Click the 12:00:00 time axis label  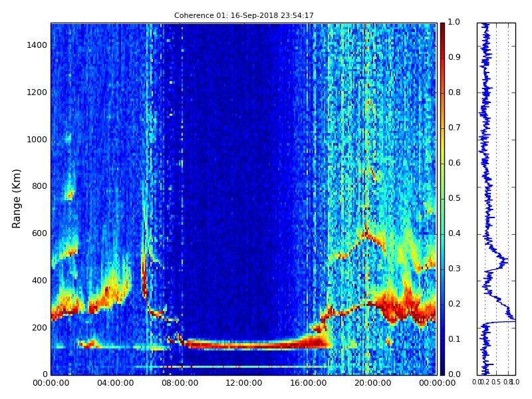pyautogui.click(x=244, y=383)
